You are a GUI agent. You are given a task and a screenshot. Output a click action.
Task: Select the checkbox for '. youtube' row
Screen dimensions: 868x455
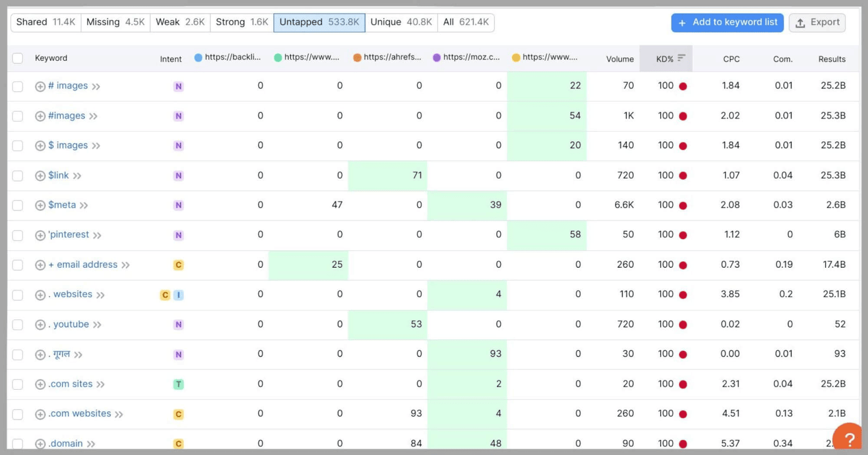click(18, 325)
